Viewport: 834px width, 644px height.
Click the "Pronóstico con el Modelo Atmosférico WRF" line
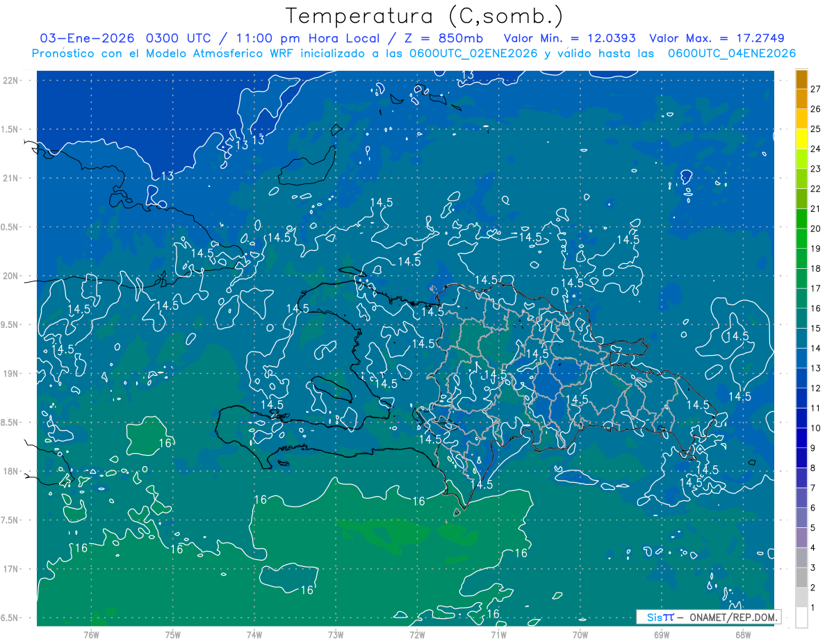pos(164,53)
